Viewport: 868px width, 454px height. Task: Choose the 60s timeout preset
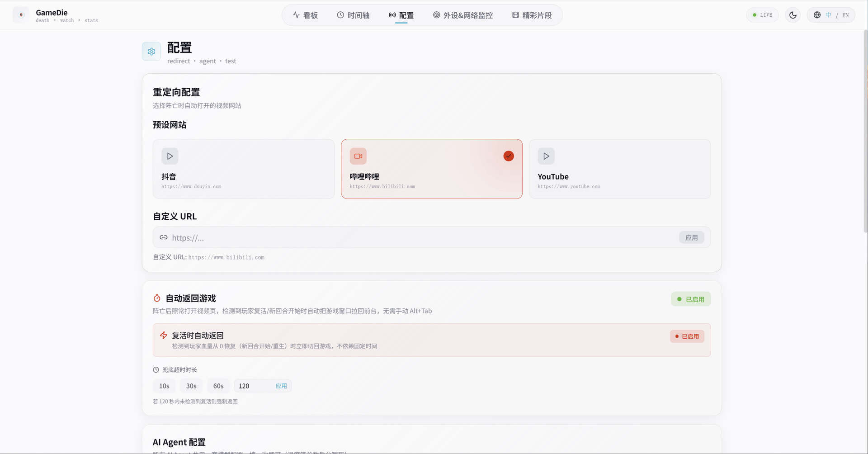[x=218, y=386]
